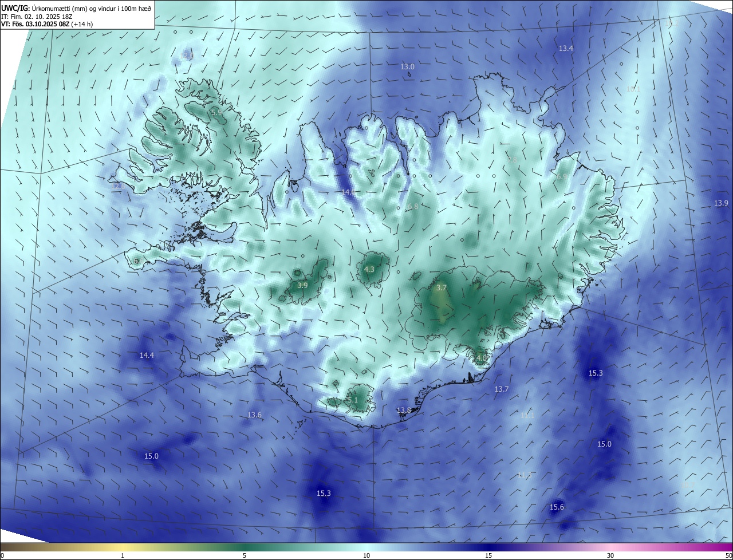Screen dimensions: 733x560
Task: Click the color scale tick label 1
Action: (x=123, y=555)
